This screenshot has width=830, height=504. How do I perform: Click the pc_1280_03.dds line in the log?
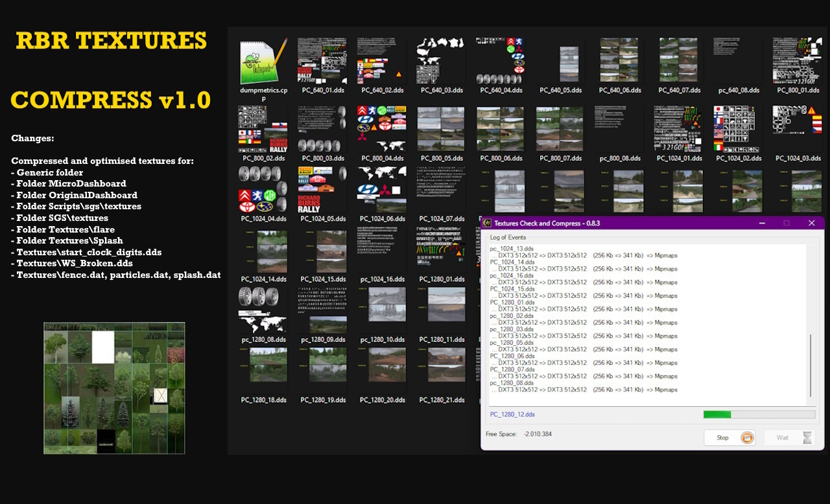click(512, 329)
